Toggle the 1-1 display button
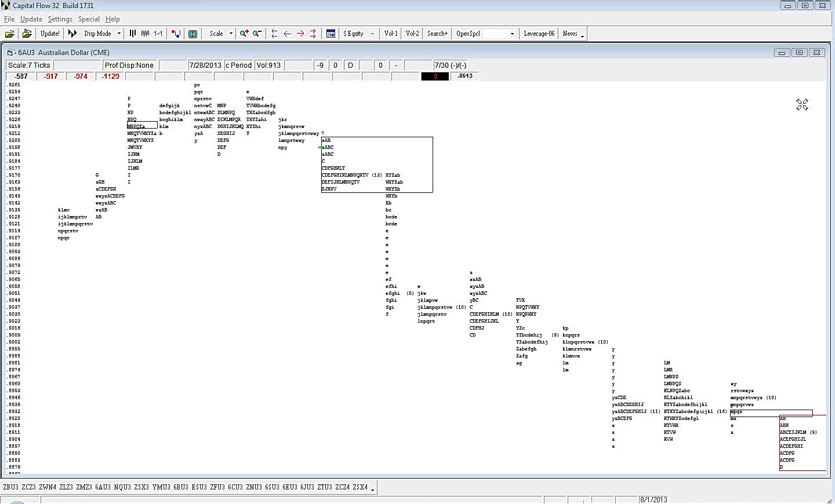The image size is (835, 504). click(158, 34)
